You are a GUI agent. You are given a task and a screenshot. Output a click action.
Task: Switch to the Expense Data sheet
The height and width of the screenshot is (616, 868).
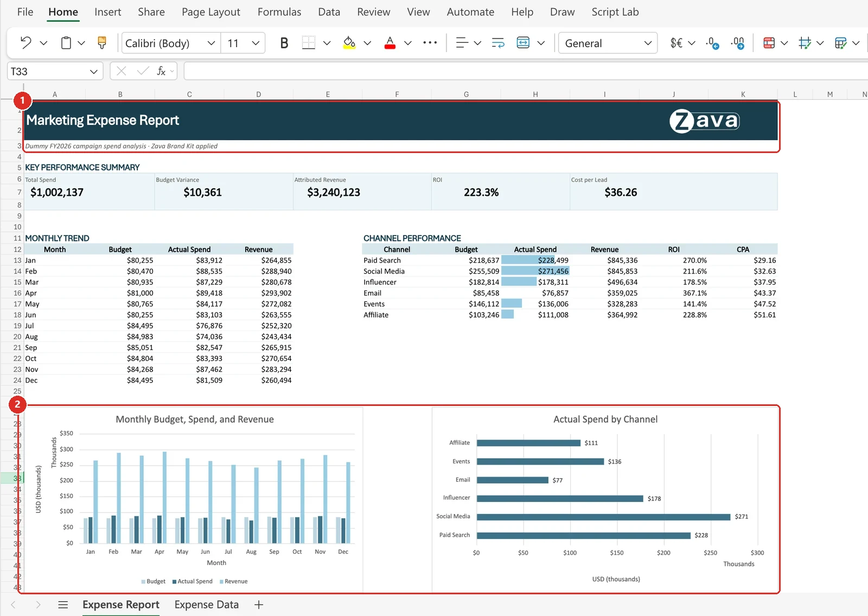coord(207,605)
